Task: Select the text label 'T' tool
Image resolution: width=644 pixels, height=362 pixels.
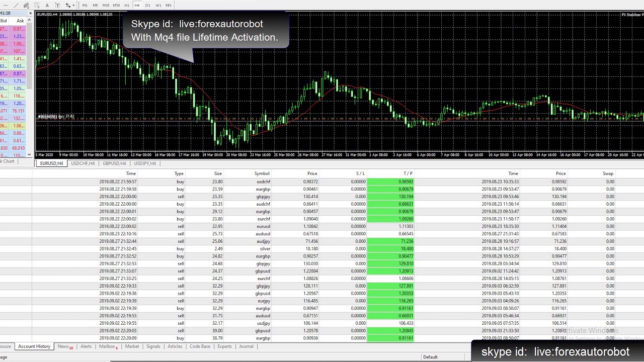Action: (57, 6)
